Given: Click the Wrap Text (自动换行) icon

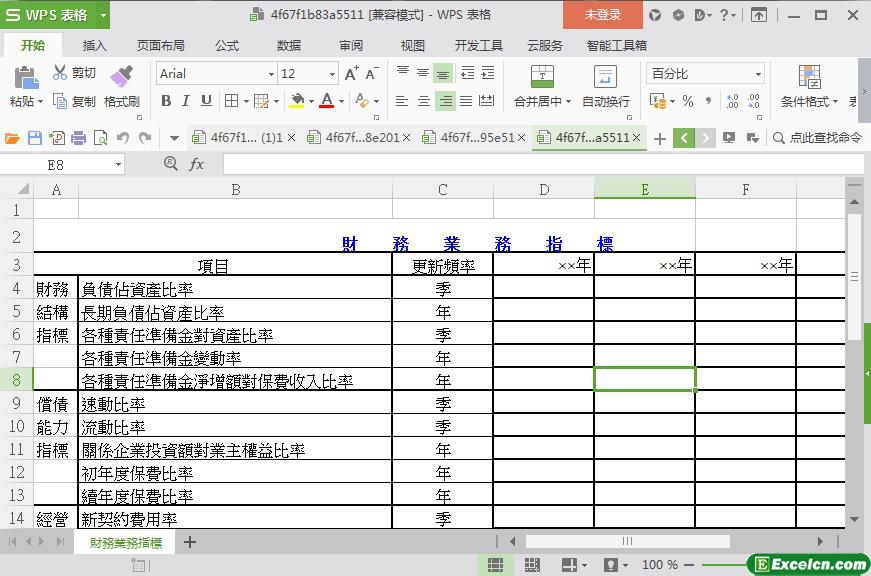Looking at the screenshot, I should [605, 77].
